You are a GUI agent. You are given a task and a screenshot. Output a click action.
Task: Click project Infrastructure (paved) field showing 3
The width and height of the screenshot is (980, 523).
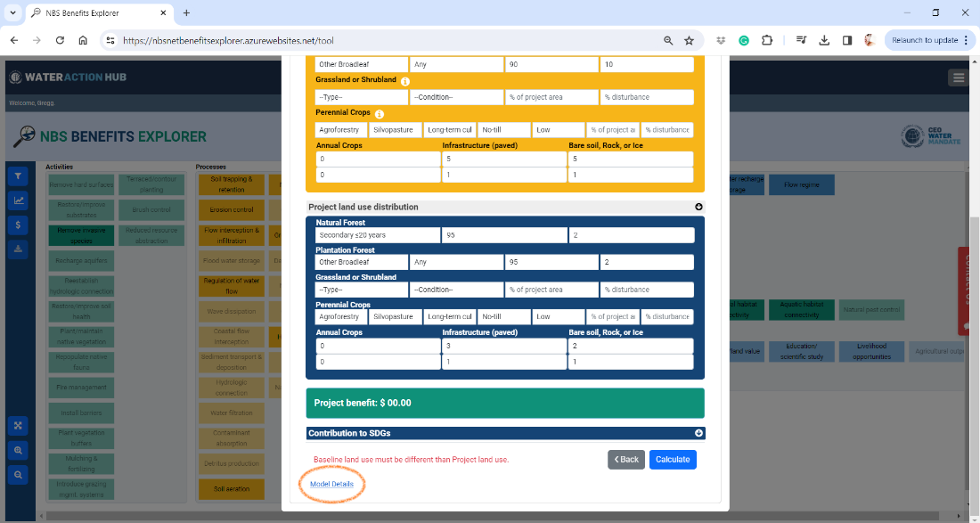pos(504,347)
